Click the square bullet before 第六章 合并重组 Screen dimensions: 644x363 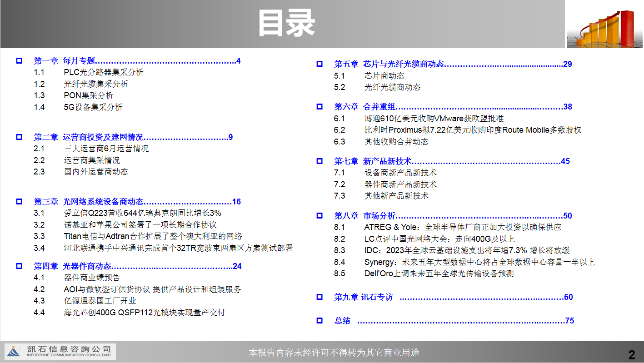320,107
